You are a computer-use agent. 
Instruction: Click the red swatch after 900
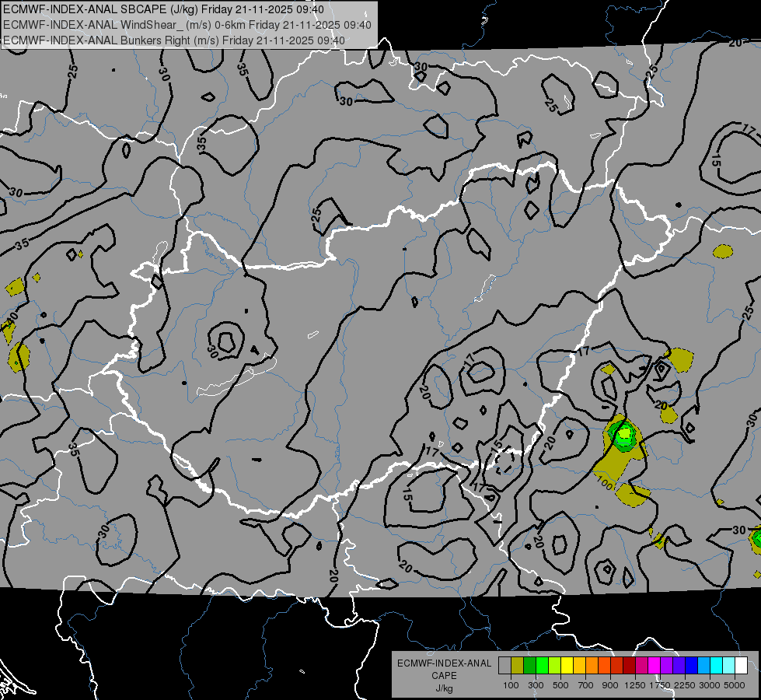617,665
